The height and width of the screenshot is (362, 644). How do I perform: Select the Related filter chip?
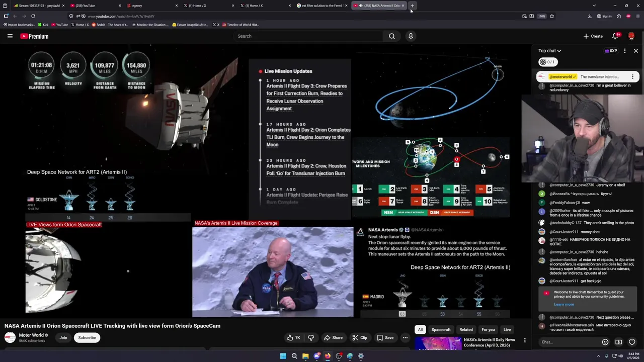[x=466, y=330]
